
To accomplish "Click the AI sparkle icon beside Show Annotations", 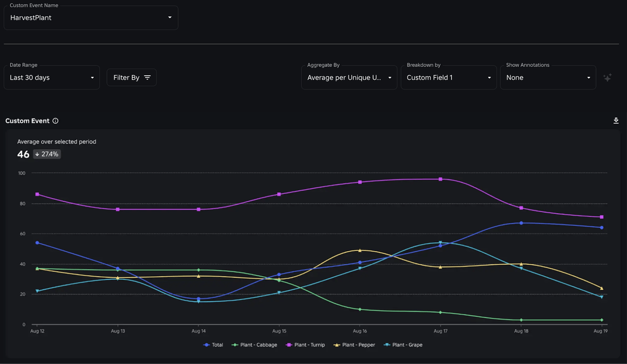I will (x=607, y=77).
